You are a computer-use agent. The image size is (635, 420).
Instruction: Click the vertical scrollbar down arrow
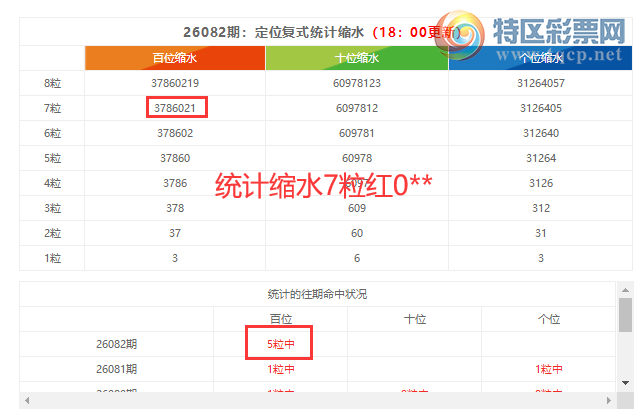tap(625, 383)
